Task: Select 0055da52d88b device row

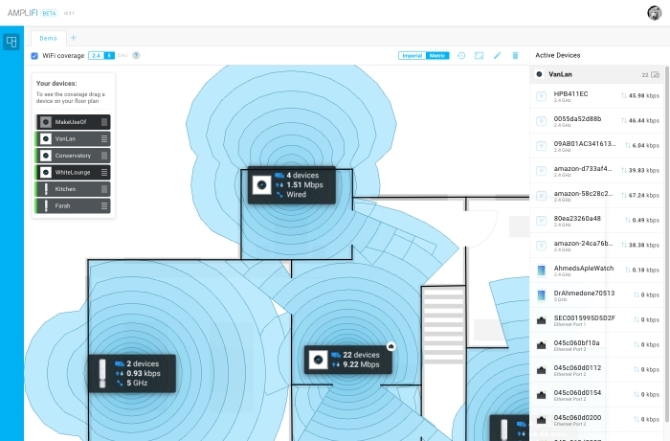Action: (597, 121)
